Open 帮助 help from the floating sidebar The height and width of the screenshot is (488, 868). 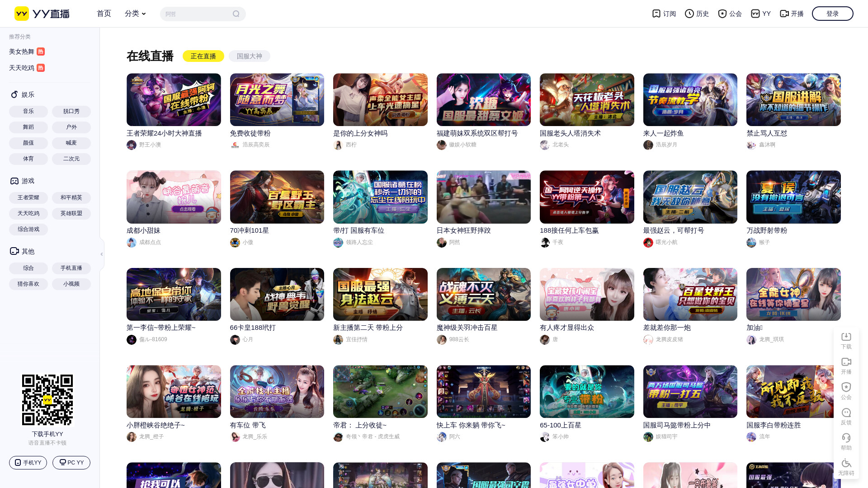846,442
